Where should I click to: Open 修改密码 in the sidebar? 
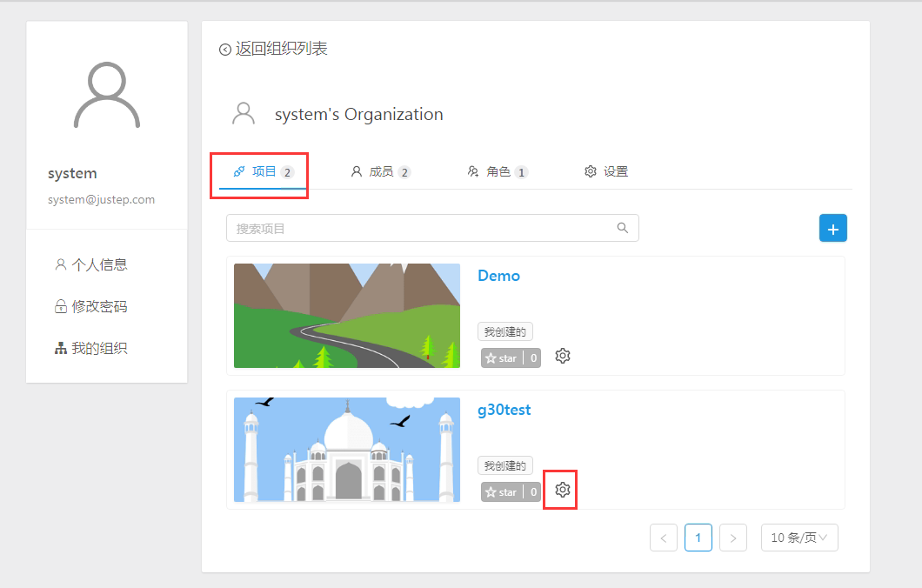tap(91, 306)
